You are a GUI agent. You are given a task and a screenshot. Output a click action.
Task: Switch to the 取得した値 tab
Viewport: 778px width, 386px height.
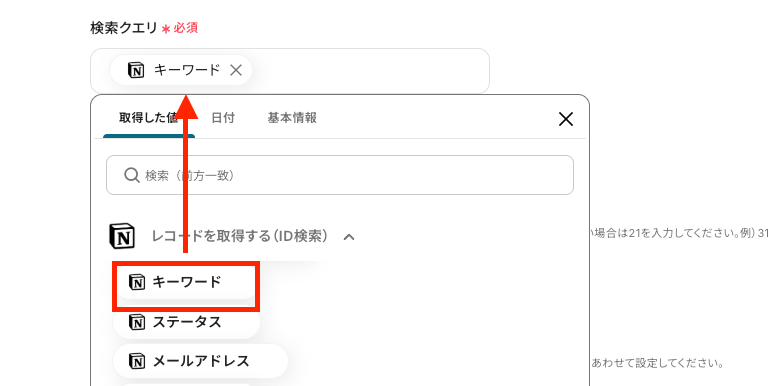pos(148,118)
